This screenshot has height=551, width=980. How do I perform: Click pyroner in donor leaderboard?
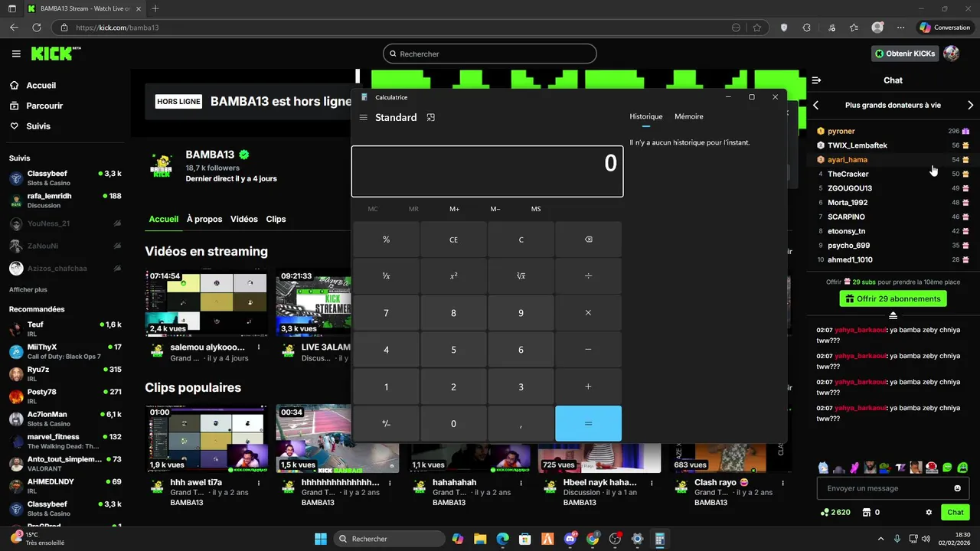click(x=841, y=131)
